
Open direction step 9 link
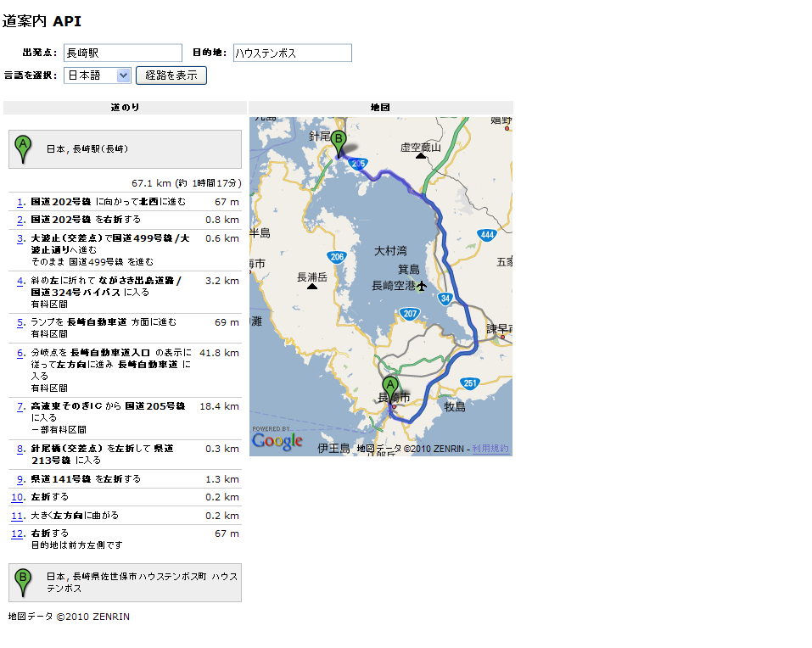(x=20, y=479)
